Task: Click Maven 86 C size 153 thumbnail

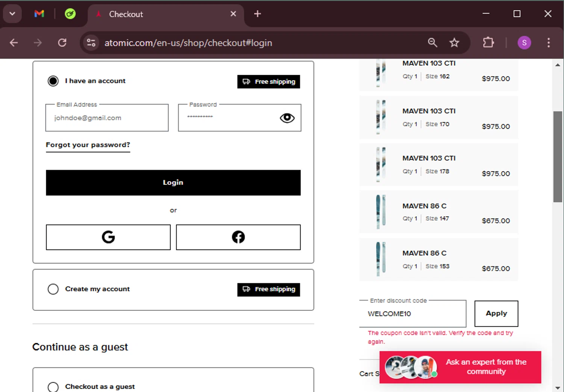Action: (x=381, y=259)
